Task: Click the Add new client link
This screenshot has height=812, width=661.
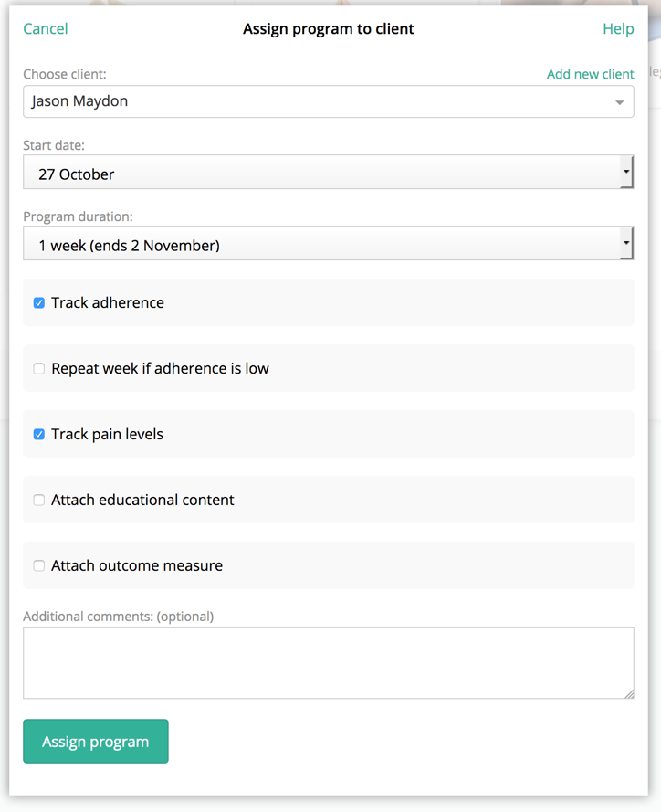Action: click(590, 74)
